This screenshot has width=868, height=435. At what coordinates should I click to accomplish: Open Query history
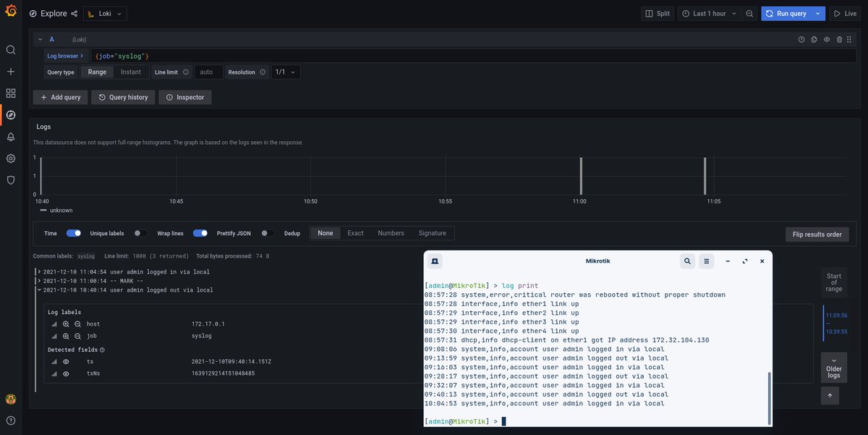[x=123, y=97]
